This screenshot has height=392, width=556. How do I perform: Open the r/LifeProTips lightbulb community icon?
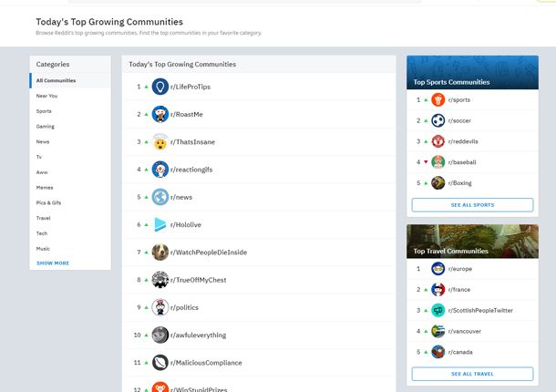point(160,87)
